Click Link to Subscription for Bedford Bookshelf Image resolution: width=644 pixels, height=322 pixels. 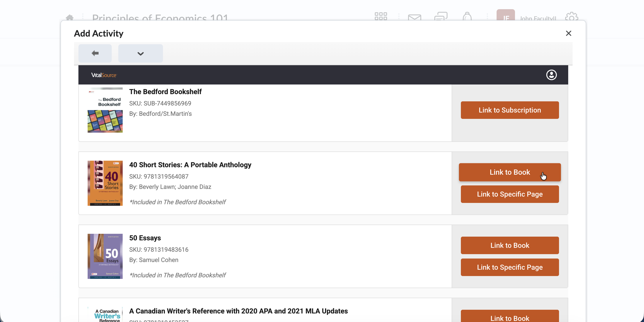[x=510, y=110]
